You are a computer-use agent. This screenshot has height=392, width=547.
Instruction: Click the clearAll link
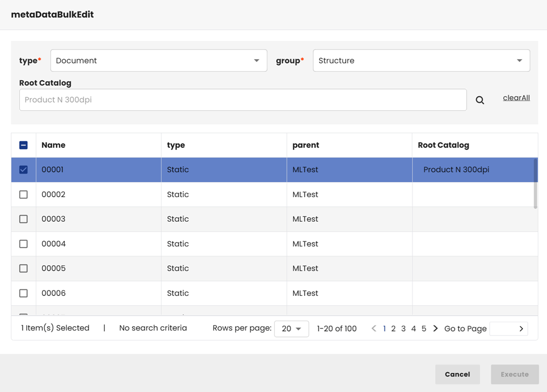click(x=516, y=98)
